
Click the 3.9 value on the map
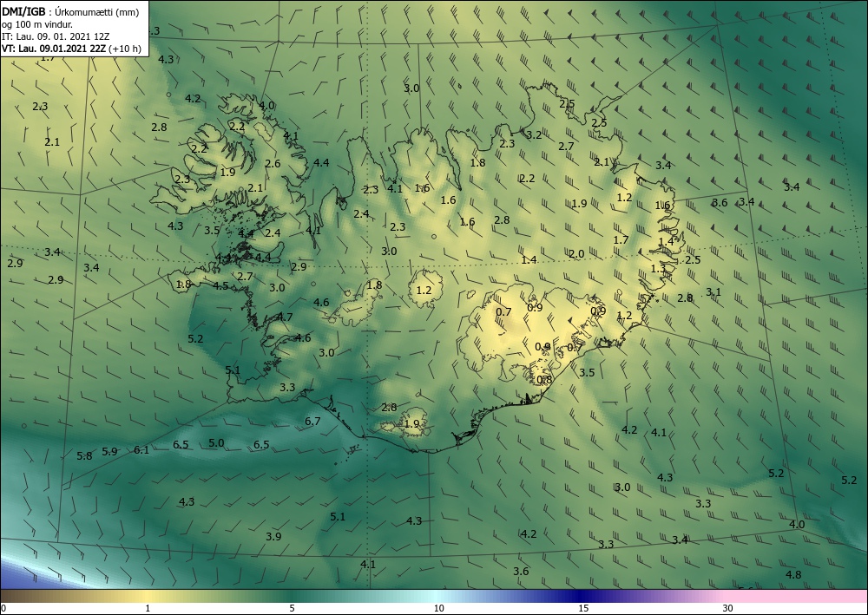273,536
